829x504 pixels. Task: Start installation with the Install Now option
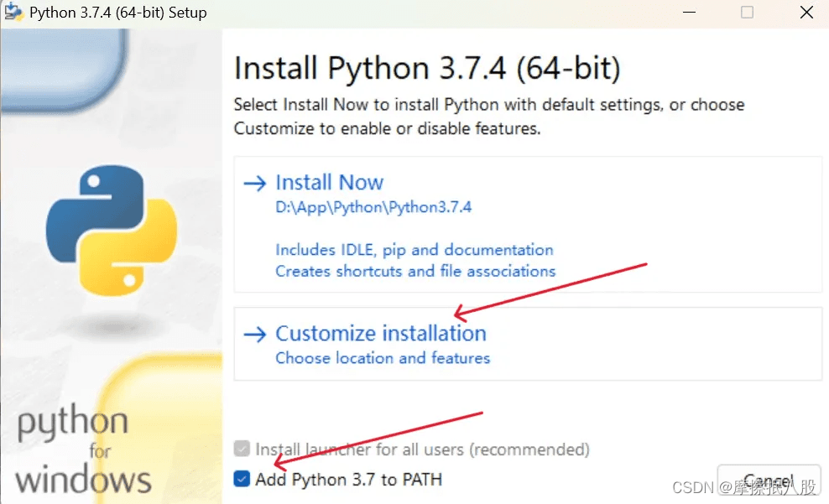click(x=329, y=183)
